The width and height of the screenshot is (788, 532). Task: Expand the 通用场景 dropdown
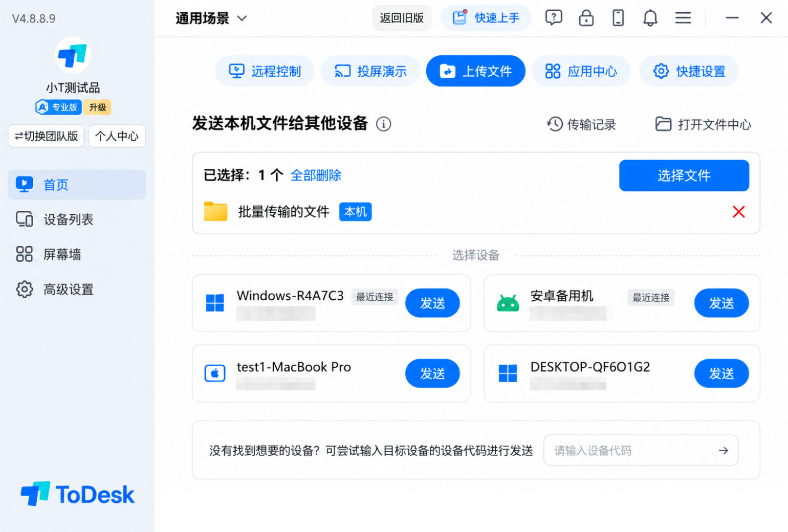click(211, 18)
